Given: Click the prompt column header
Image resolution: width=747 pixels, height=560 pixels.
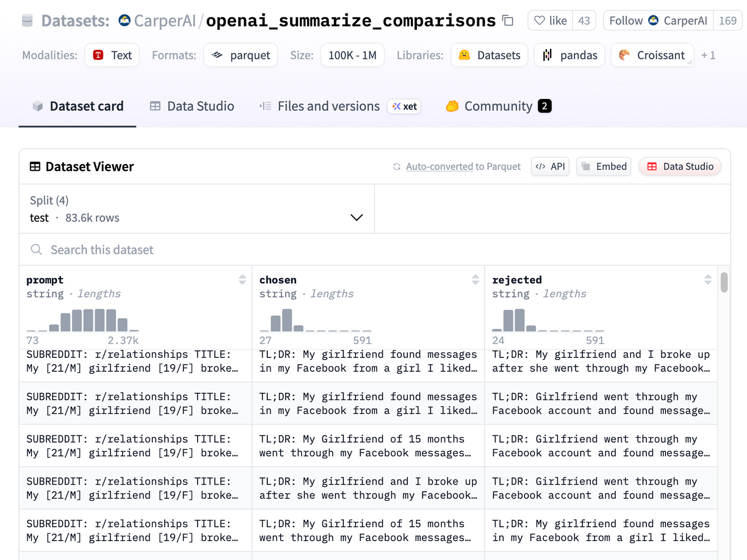Looking at the screenshot, I should (45, 280).
